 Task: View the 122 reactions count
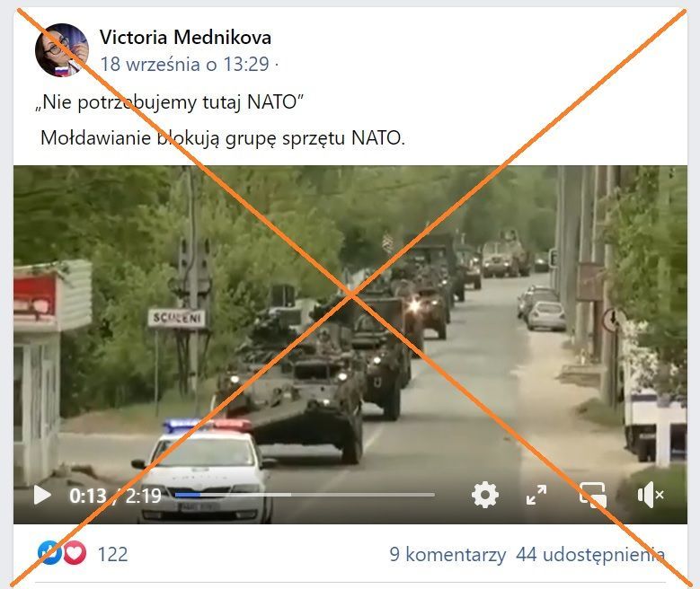pos(112,554)
